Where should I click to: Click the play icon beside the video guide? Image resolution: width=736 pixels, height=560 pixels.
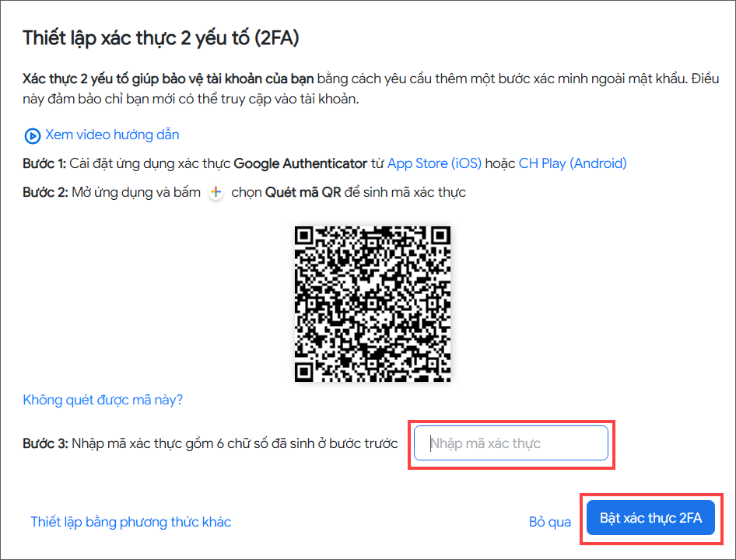32,136
